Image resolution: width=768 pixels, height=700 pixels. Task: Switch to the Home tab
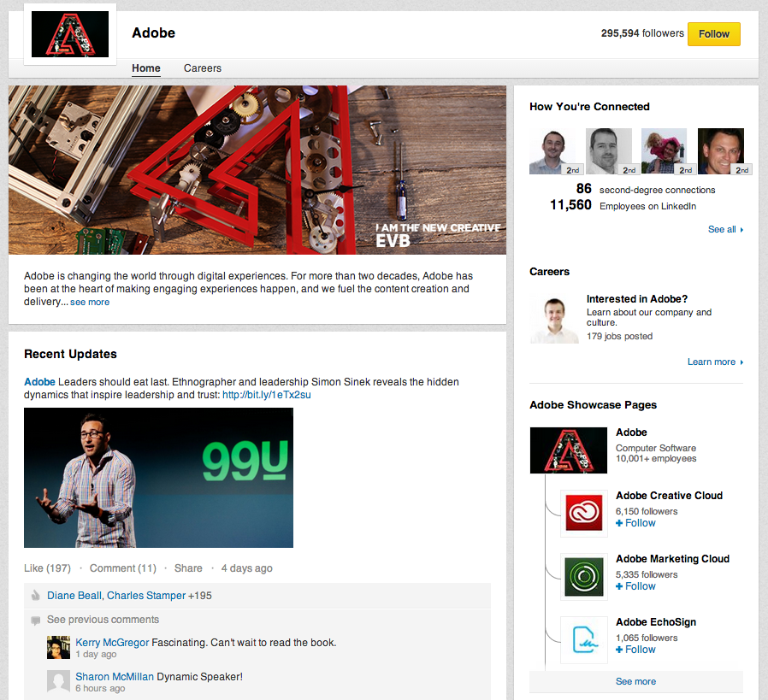[146, 68]
